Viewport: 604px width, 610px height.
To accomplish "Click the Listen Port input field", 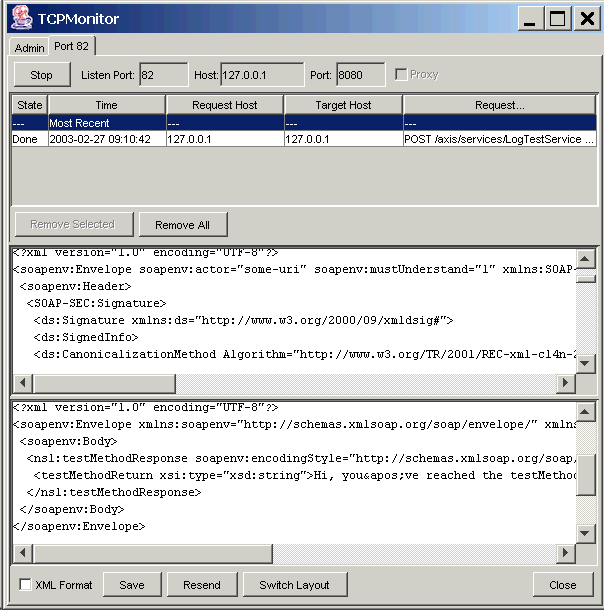I will (163, 75).
